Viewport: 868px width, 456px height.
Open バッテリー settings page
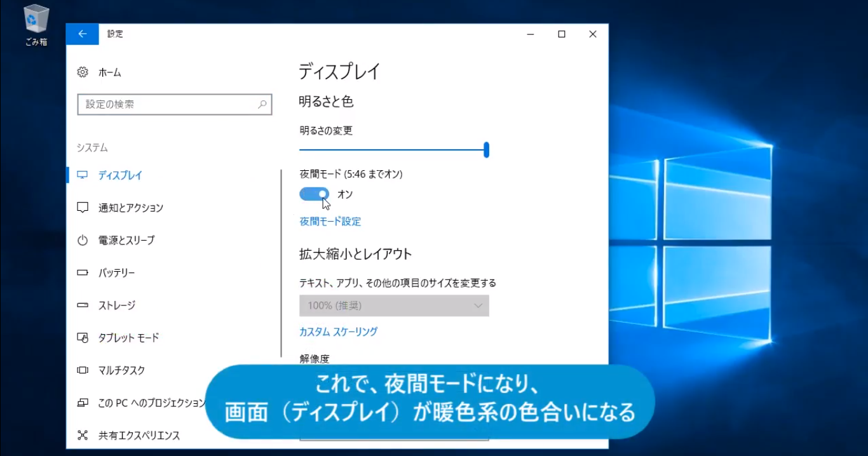click(117, 272)
